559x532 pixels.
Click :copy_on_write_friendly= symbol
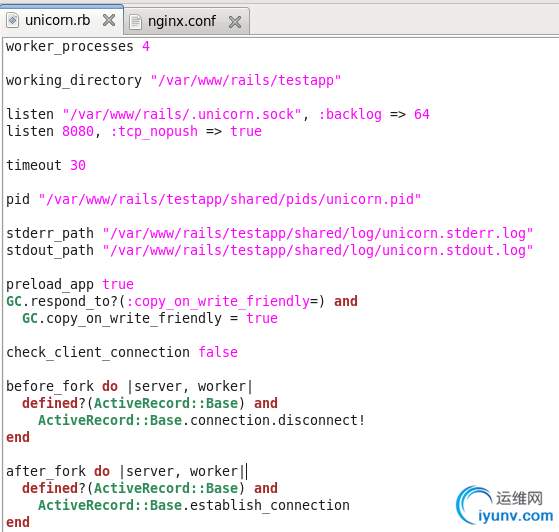222,301
